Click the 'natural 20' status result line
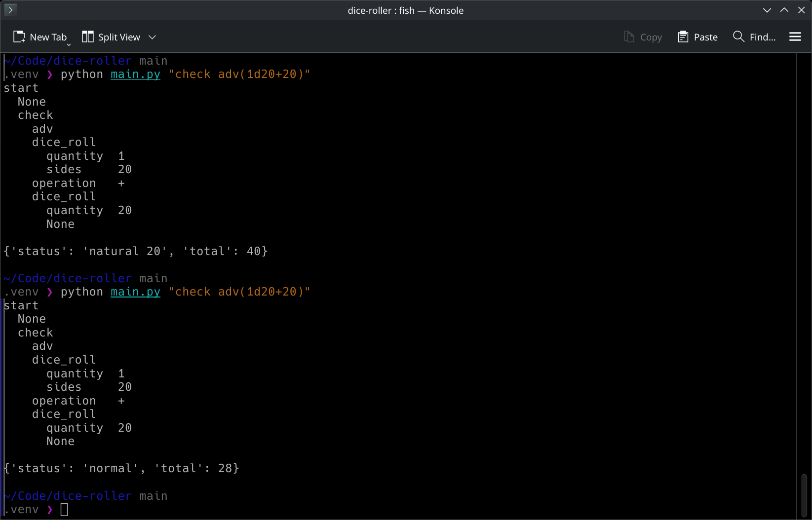This screenshot has width=812, height=520. pos(136,251)
